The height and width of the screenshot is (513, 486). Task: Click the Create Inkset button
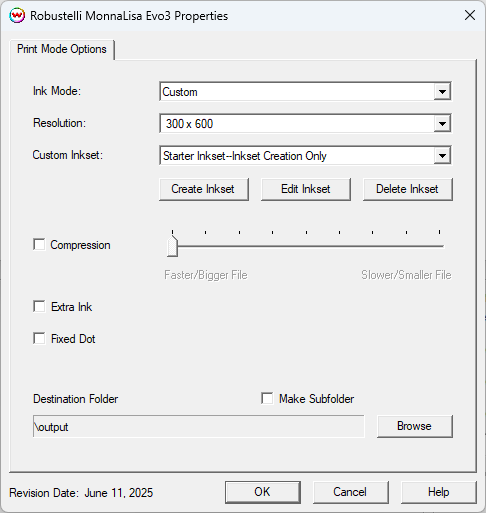click(204, 189)
